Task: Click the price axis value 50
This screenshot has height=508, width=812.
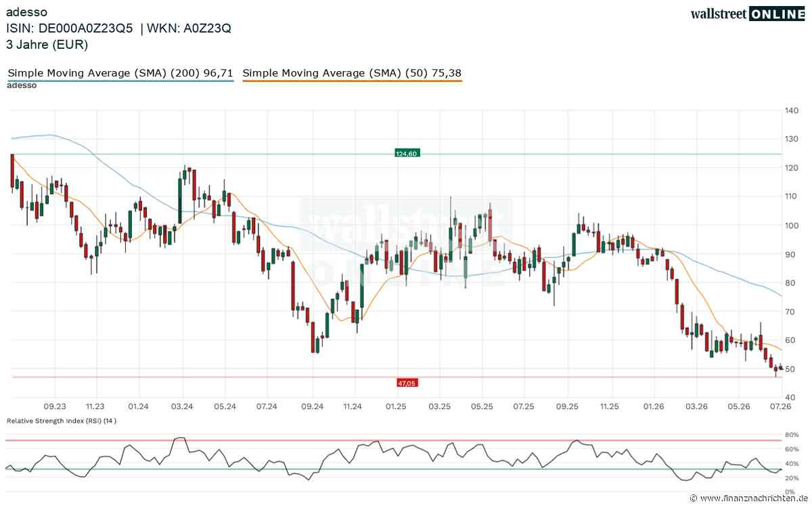Action: pyautogui.click(x=790, y=369)
